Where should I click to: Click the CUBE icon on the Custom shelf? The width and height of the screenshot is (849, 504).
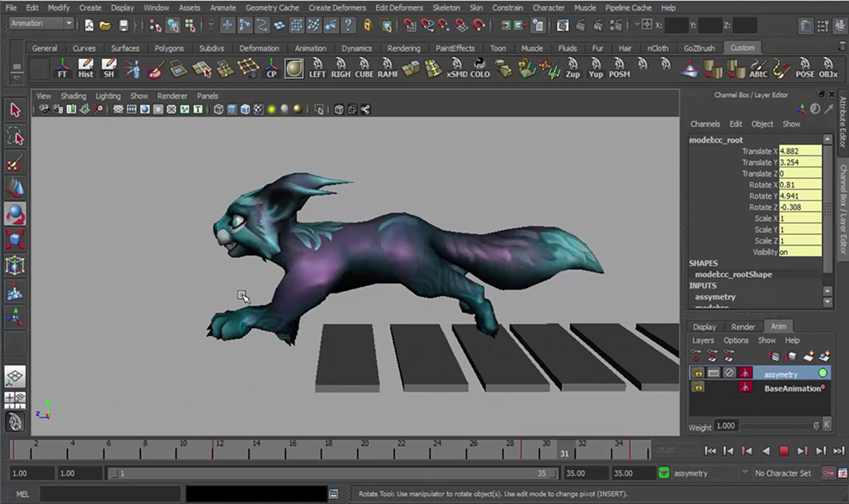point(363,68)
